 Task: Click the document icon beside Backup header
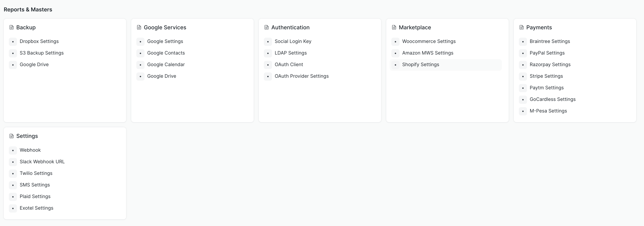(11, 28)
